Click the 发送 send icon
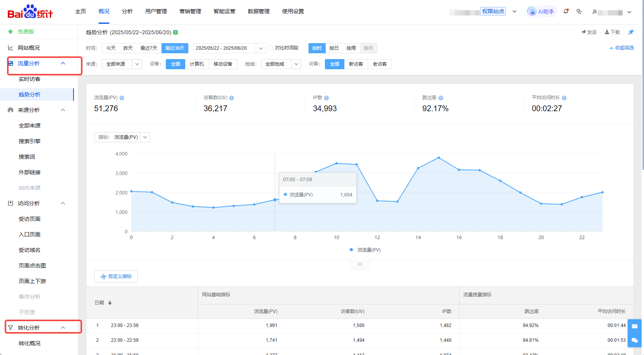This screenshot has width=644, height=355. [583, 32]
